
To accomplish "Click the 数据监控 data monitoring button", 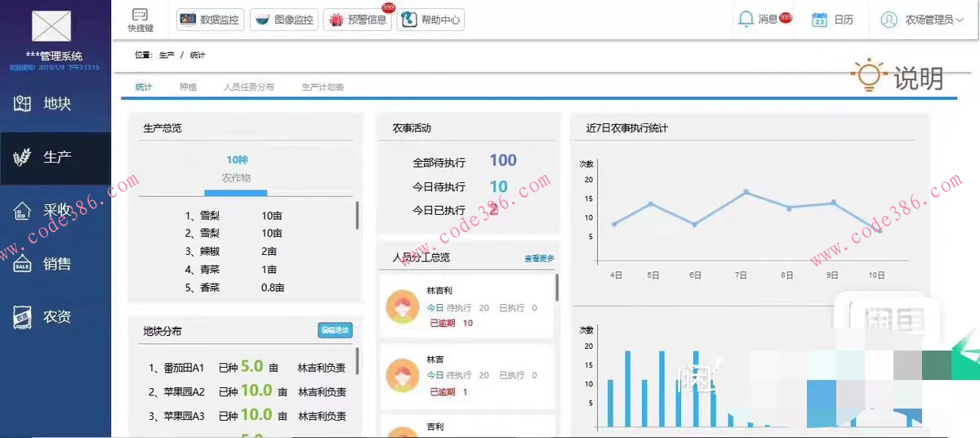I will (x=209, y=20).
